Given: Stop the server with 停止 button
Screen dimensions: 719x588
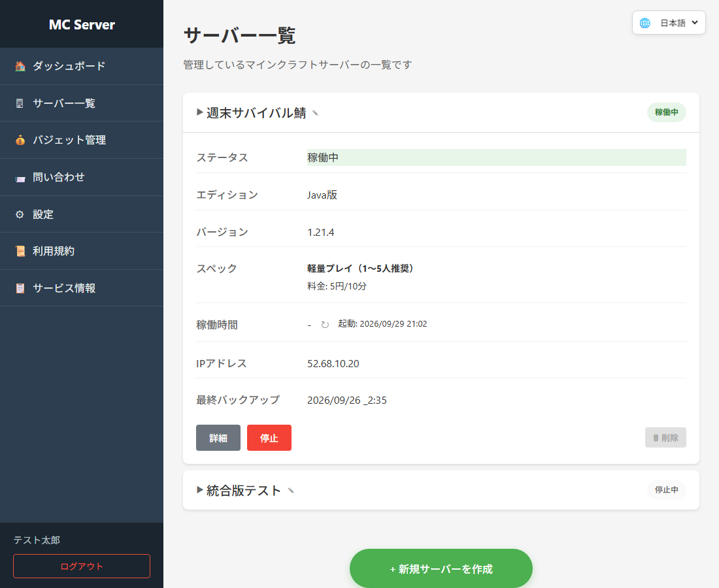Looking at the screenshot, I should [269, 438].
